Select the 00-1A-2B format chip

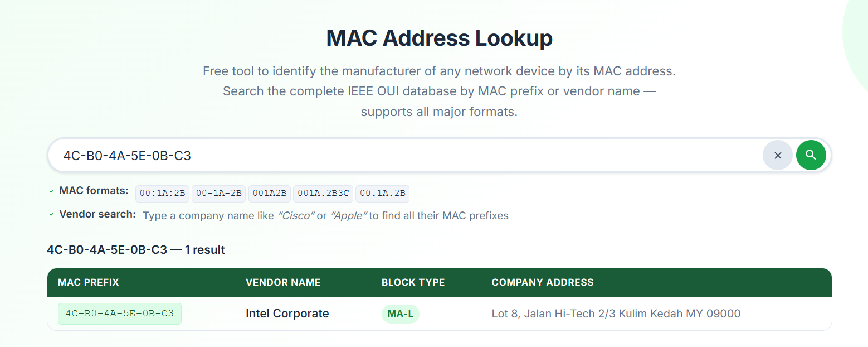(218, 194)
